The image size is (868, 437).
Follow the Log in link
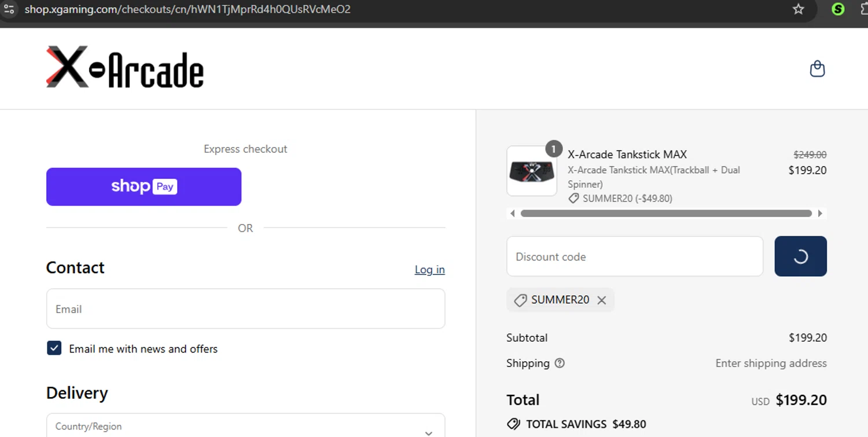[430, 270]
